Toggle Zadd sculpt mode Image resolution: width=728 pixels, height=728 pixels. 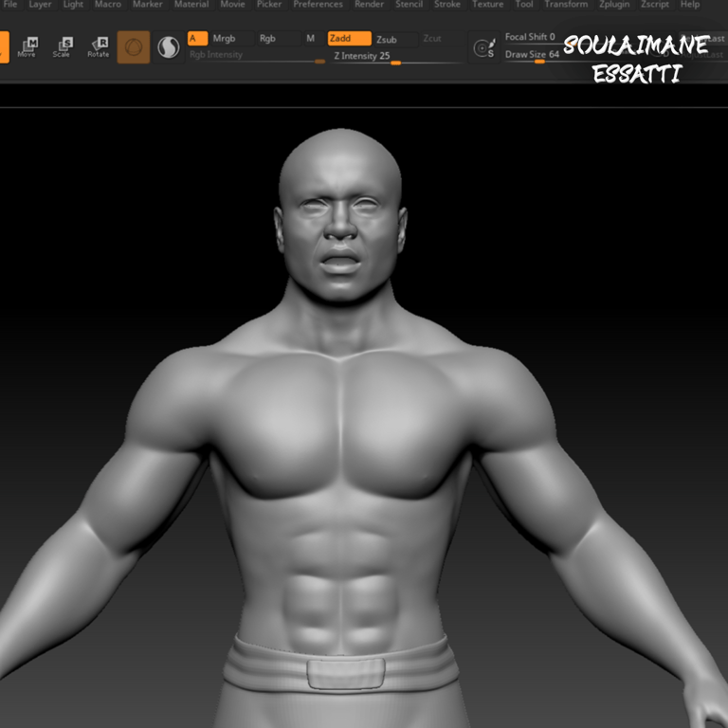point(350,39)
